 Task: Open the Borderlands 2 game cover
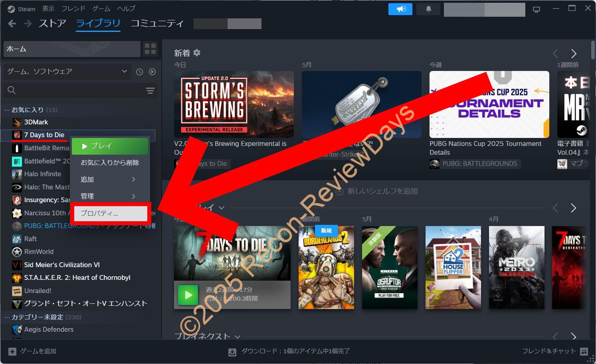[326, 267]
